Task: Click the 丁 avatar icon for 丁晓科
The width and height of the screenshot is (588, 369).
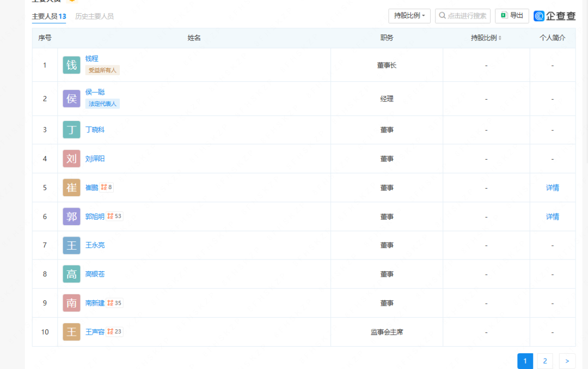Action: coord(71,130)
